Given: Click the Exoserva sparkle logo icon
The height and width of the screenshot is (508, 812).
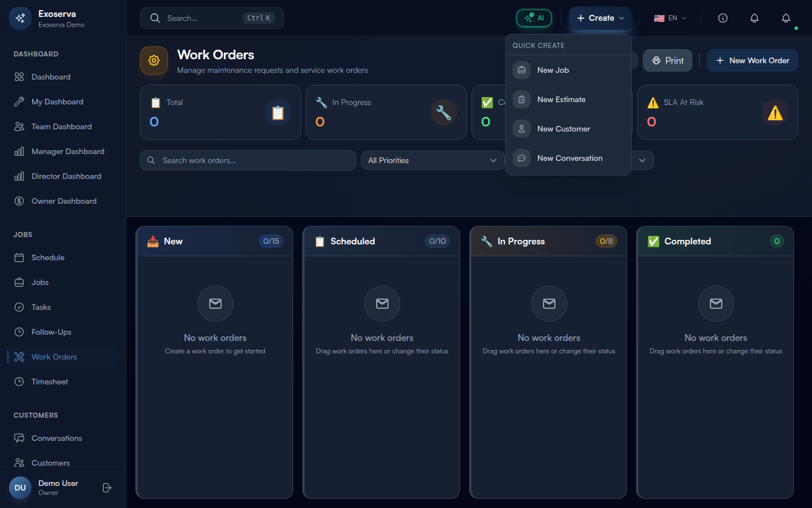Looking at the screenshot, I should pyautogui.click(x=20, y=18).
